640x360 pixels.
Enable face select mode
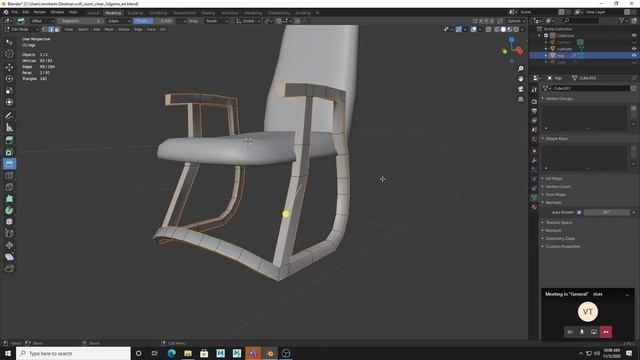click(x=57, y=29)
